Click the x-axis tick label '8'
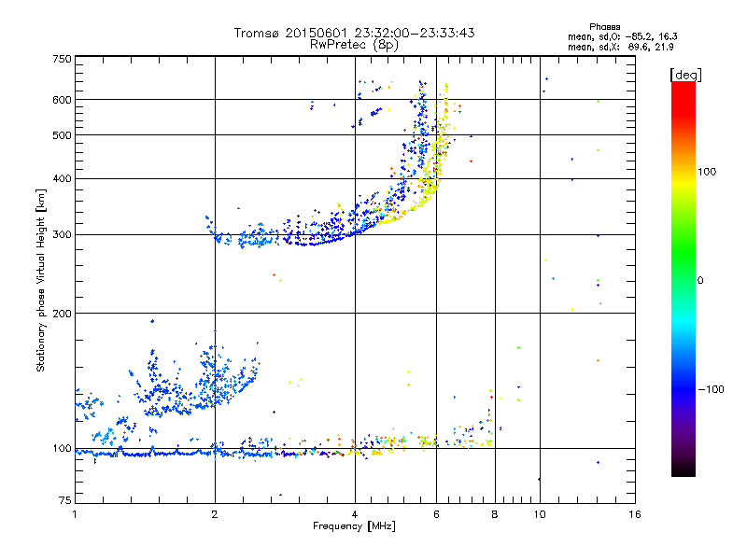Viewport: 747px width, 560px height. click(495, 514)
